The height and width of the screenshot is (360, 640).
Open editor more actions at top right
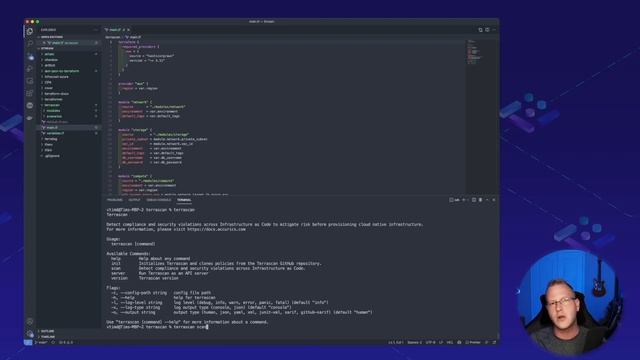coord(493,30)
